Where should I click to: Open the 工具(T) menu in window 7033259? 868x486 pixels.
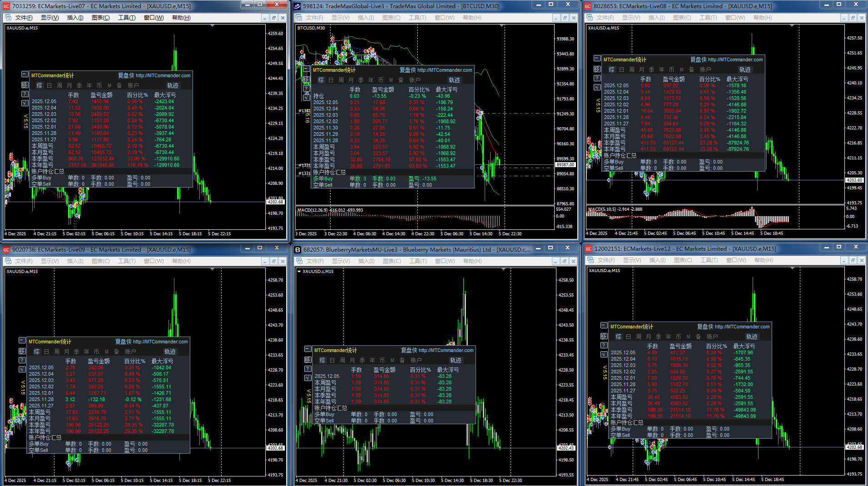click(127, 18)
